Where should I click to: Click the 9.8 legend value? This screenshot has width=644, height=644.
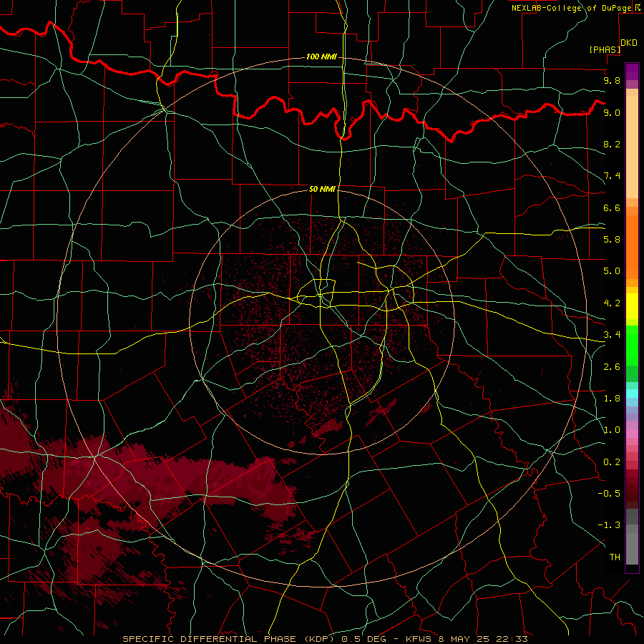click(x=612, y=80)
